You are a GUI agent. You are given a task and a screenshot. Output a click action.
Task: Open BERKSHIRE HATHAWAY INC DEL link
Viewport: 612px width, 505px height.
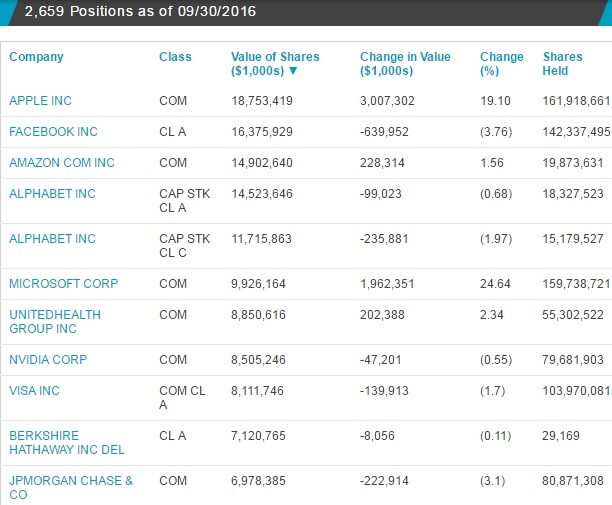point(67,443)
